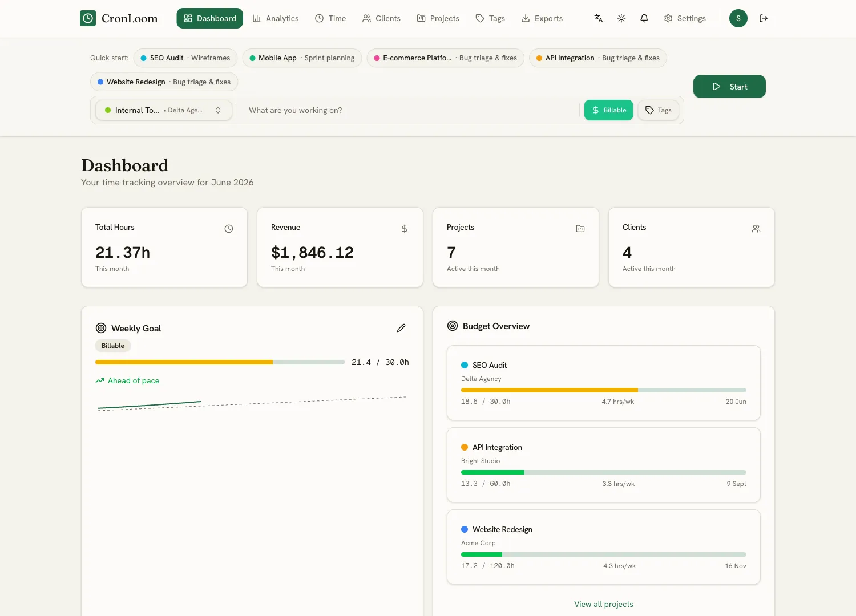Click the '9 Sept' deadline text
This screenshot has width=856, height=616.
tap(737, 484)
